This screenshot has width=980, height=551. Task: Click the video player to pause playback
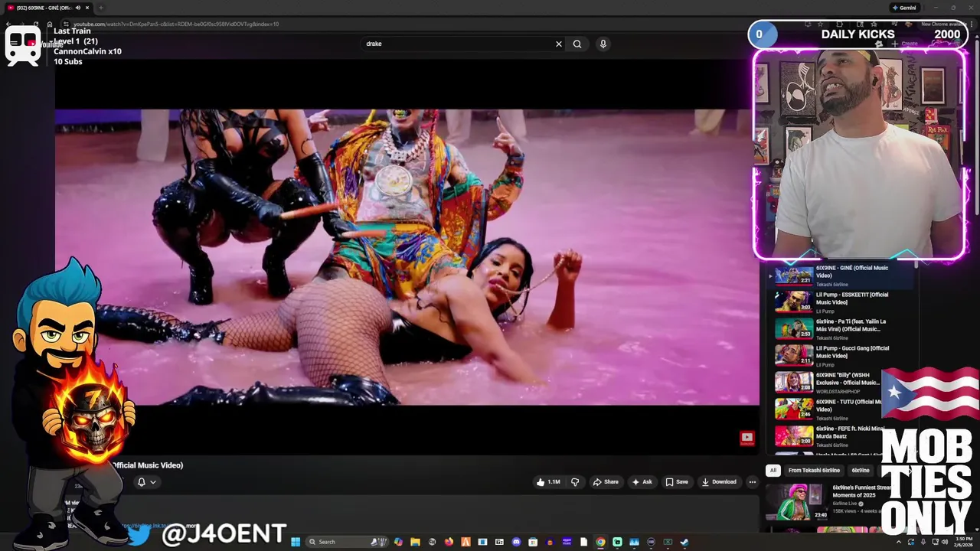(407, 256)
